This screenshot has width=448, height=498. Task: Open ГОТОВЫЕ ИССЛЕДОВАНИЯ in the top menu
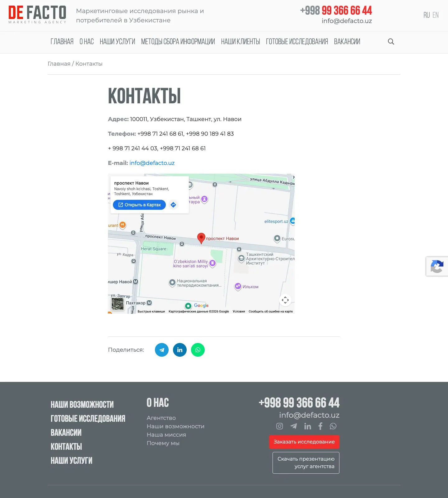pos(297,42)
